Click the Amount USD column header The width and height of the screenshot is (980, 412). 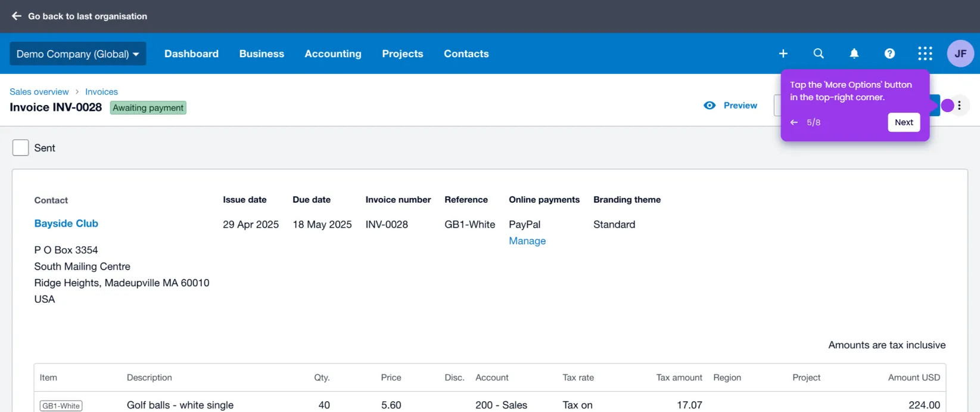point(914,377)
